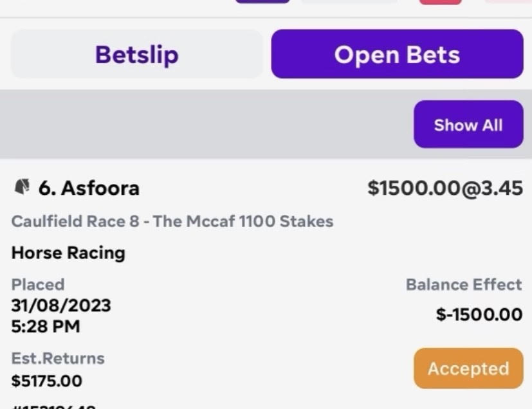The image size is (532, 409).
Task: Click the Accepted status badge
Action: click(468, 368)
